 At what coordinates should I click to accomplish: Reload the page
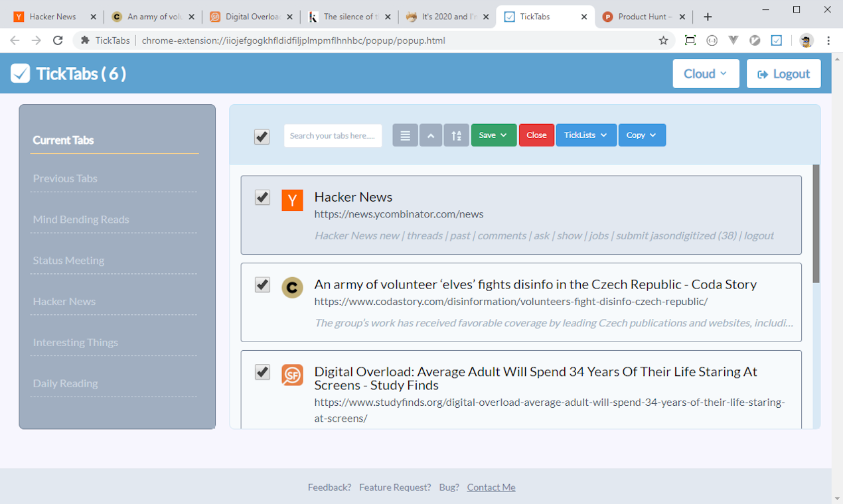tap(58, 40)
